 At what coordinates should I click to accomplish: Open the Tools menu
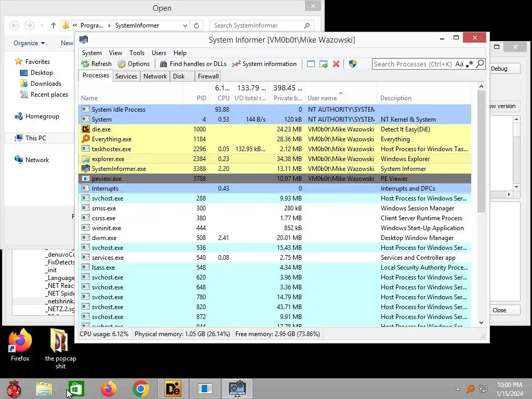click(137, 53)
